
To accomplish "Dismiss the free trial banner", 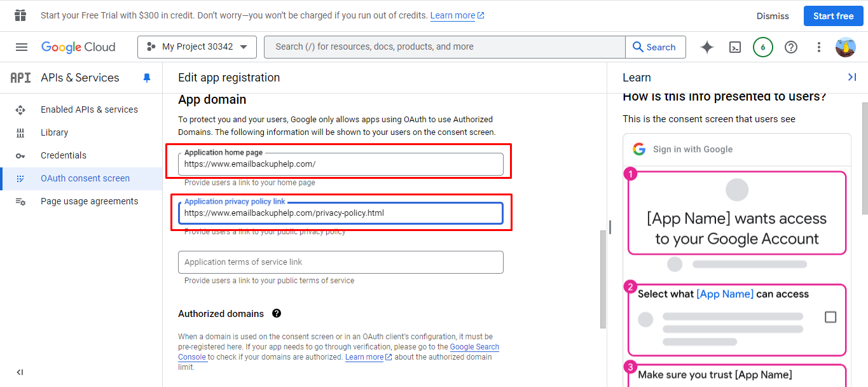I will [x=773, y=16].
